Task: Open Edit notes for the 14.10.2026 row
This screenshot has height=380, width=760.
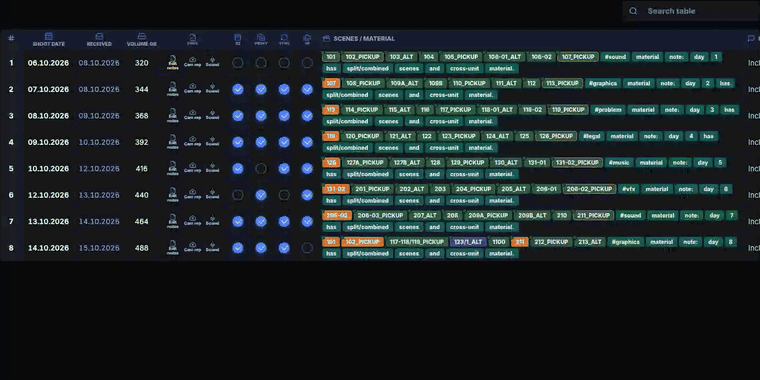Action: [173, 248]
